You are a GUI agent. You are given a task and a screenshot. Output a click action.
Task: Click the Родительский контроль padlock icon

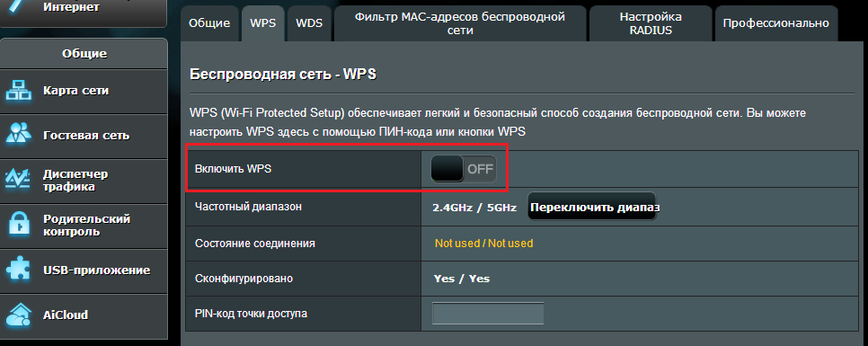pyautogui.click(x=19, y=226)
